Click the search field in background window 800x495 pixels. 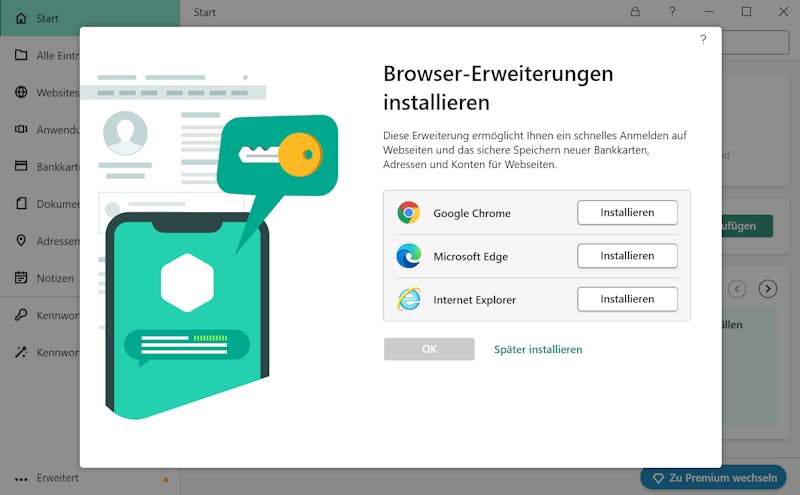click(756, 42)
